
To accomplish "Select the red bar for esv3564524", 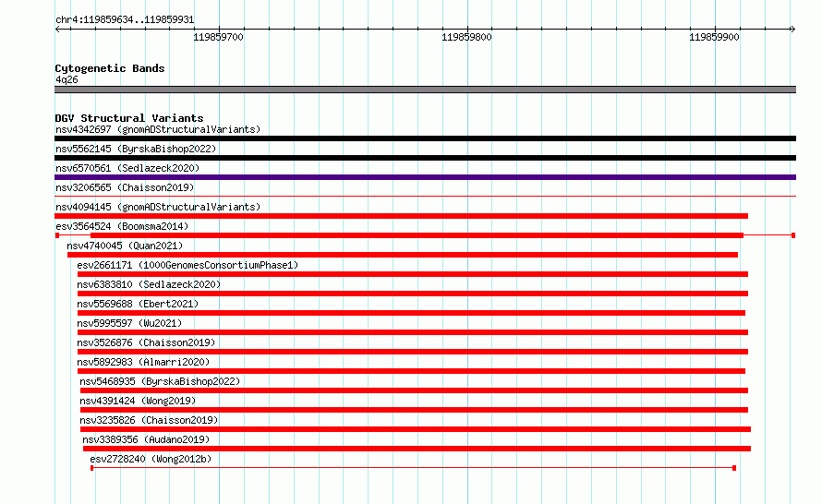I will click(x=417, y=235).
